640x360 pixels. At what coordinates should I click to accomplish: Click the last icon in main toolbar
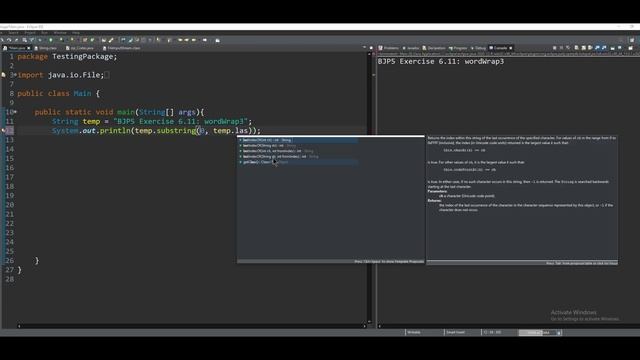218,40
